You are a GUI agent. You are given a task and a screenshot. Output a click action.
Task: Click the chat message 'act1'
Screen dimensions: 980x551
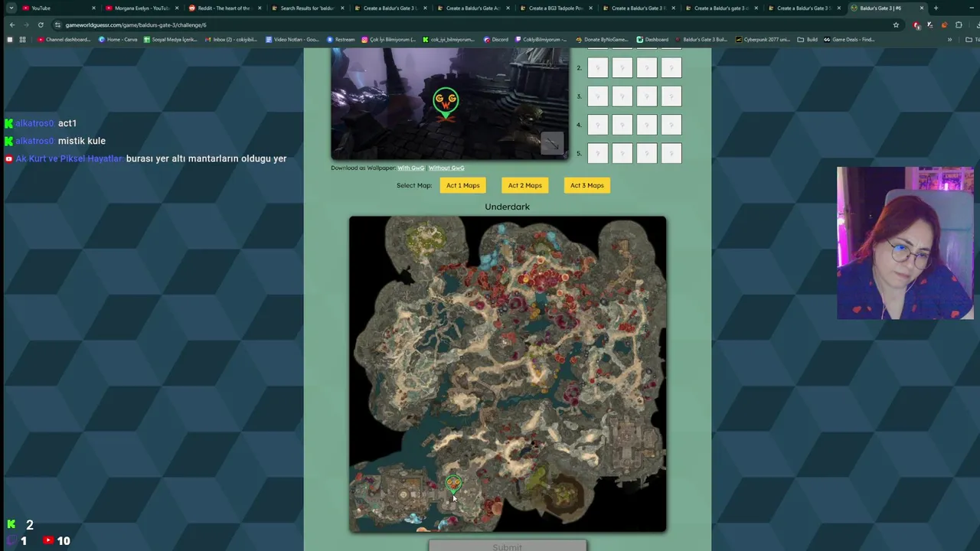[67, 123]
